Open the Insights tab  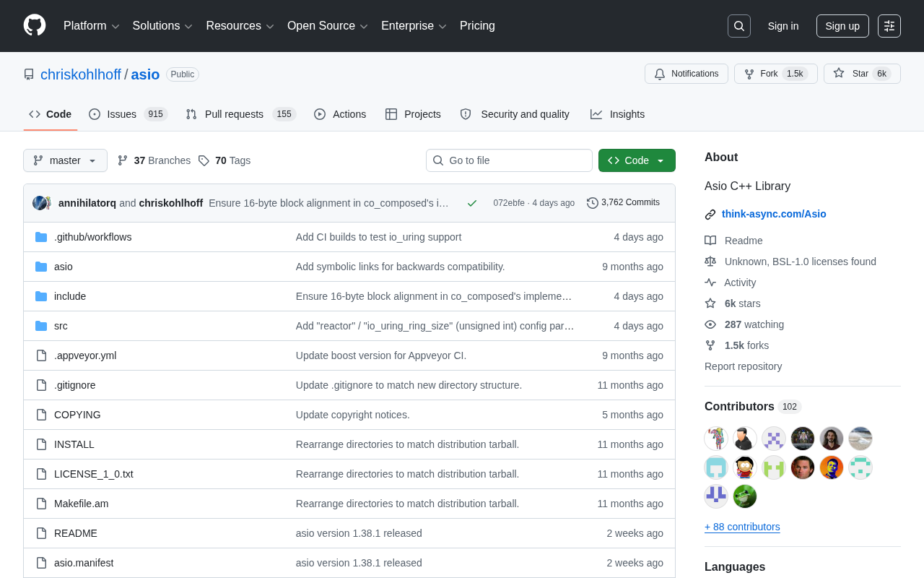(x=617, y=114)
